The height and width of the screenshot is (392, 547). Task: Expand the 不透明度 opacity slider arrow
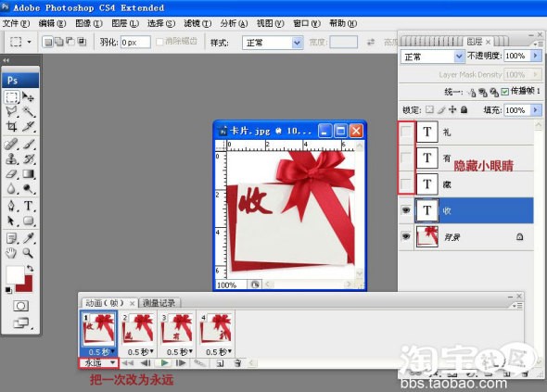coord(536,56)
